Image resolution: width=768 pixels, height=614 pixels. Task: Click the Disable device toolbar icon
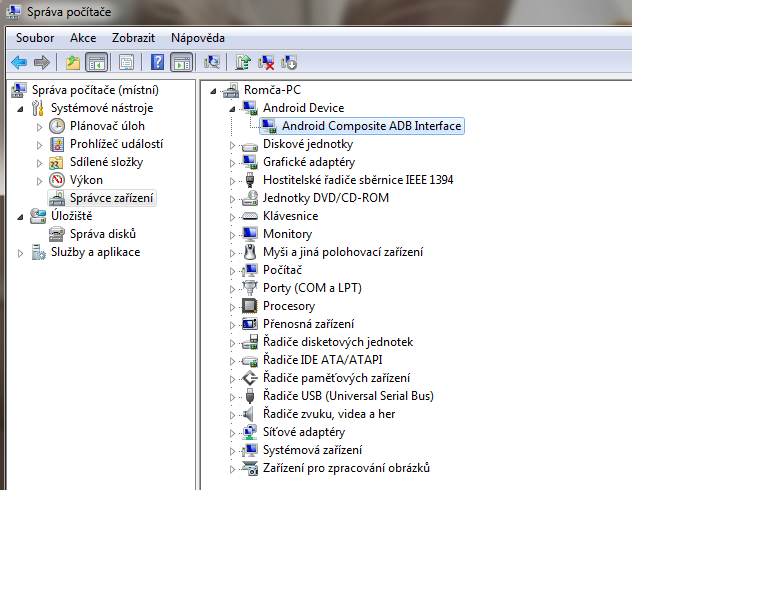[289, 62]
